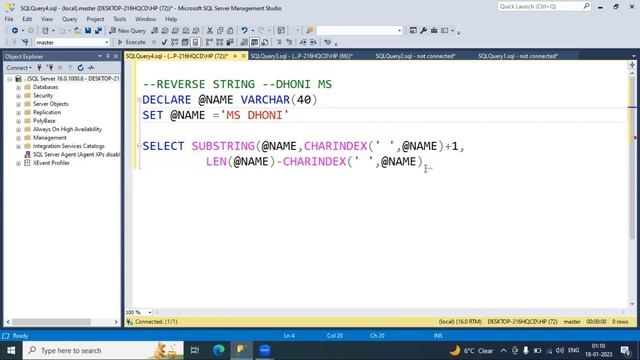Open the Undo history dropdown arrow
Viewport: 640px width, 360px height.
click(253, 31)
